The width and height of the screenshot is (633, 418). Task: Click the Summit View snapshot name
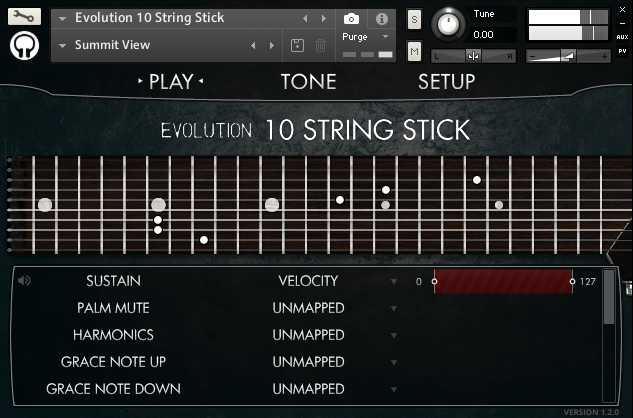click(112, 45)
